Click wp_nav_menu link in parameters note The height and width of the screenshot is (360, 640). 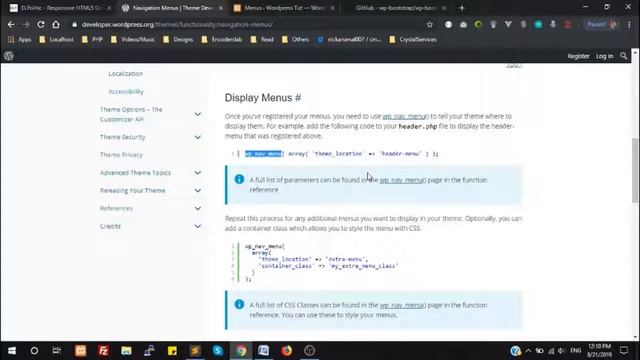(x=402, y=180)
